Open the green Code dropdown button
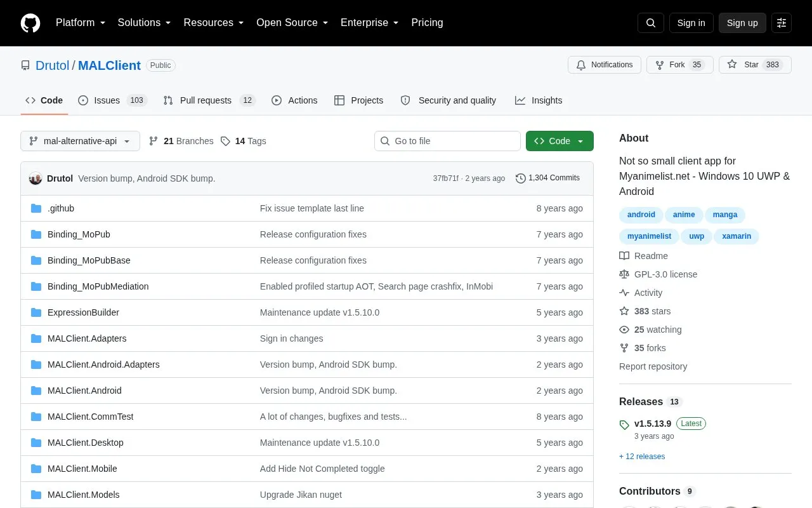 click(x=560, y=141)
